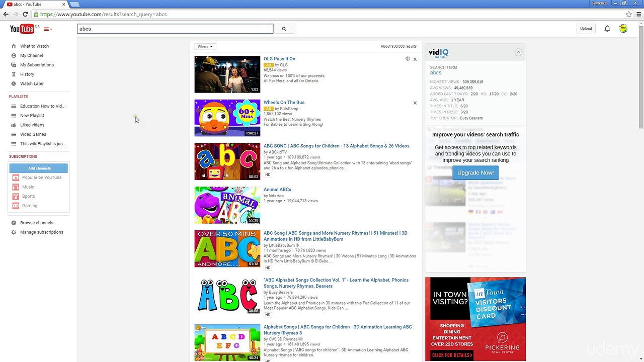This screenshot has width=644, height=362.
Task: Open the Pickering Town Centre ad
Action: coord(475,319)
